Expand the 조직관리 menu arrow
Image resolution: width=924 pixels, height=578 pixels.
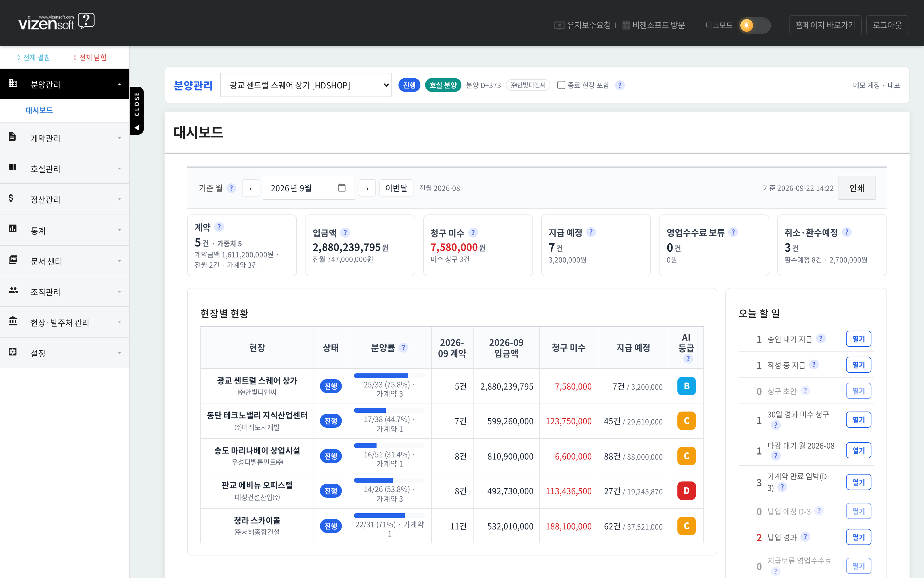point(120,292)
